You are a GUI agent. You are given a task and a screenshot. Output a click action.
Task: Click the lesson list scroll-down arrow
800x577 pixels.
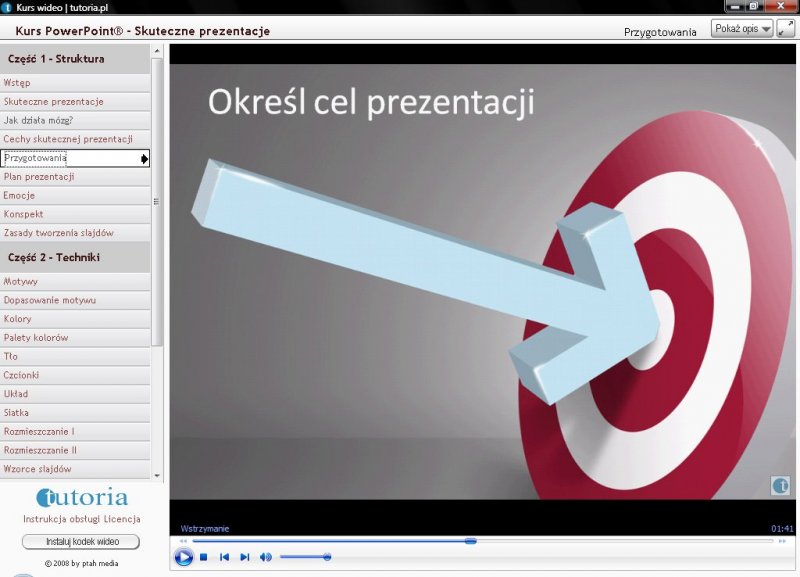pyautogui.click(x=157, y=472)
